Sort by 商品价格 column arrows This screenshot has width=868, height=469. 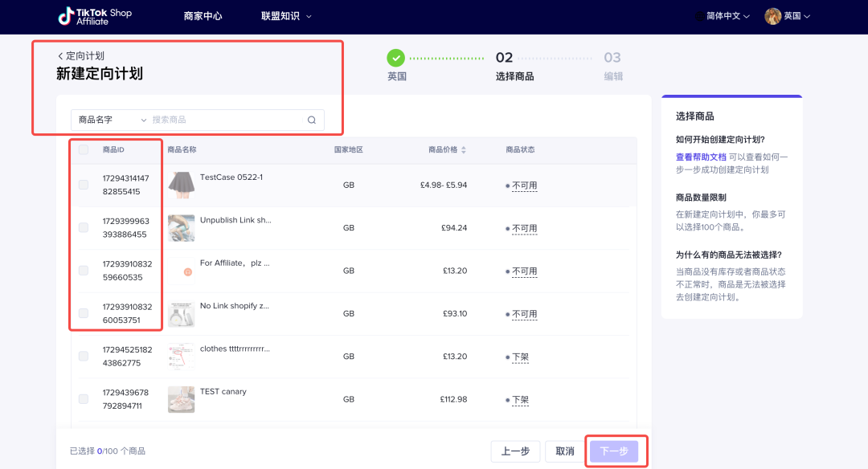click(463, 150)
